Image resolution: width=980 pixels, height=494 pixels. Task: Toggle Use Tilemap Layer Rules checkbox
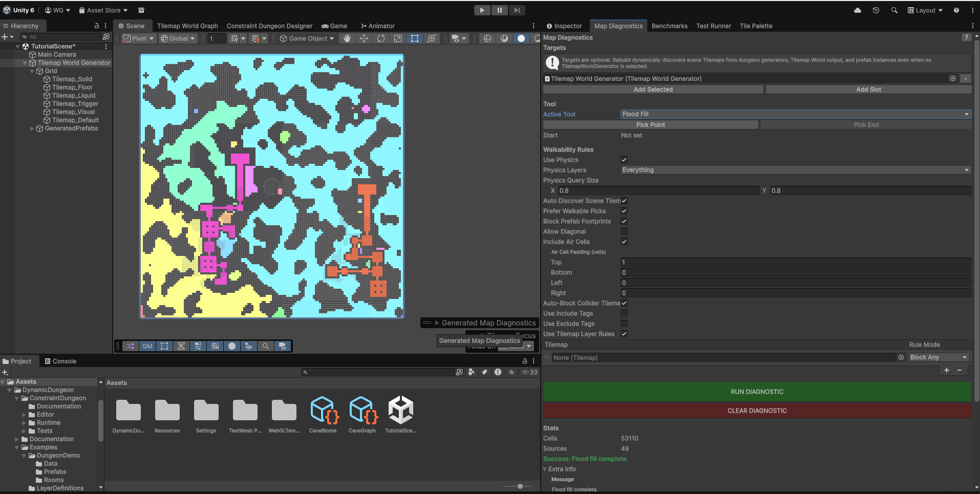pyautogui.click(x=624, y=334)
